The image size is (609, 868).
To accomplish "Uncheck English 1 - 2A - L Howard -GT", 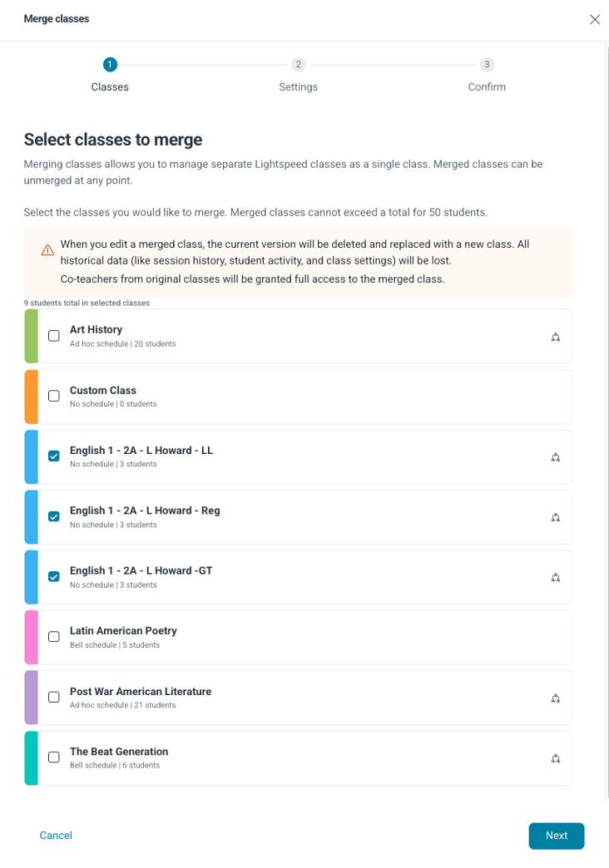I will pos(54,576).
